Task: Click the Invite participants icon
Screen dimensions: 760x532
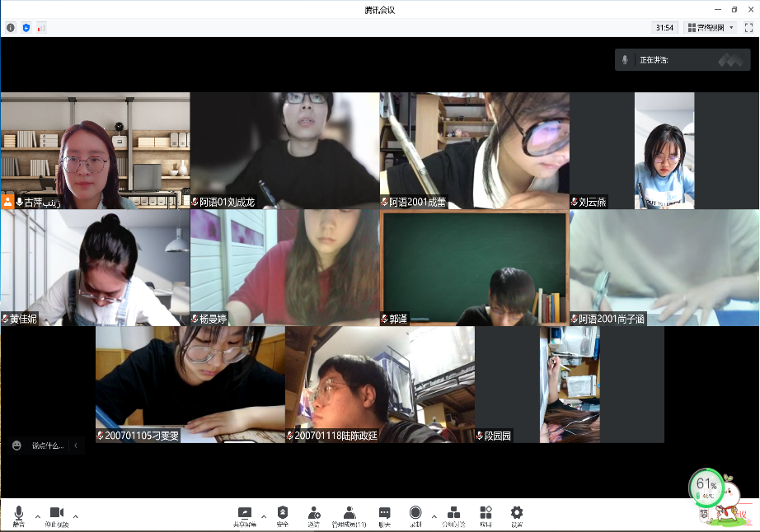Action: pyautogui.click(x=313, y=514)
